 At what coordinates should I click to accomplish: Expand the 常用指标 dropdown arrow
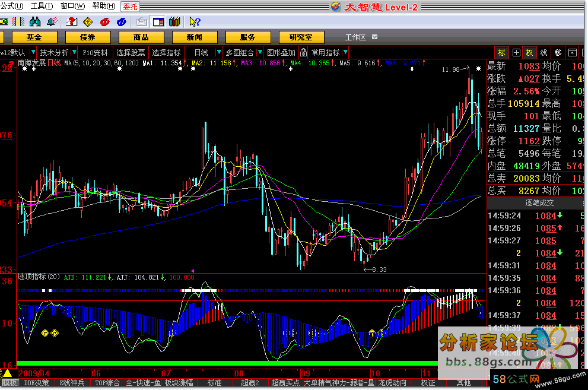point(345,52)
